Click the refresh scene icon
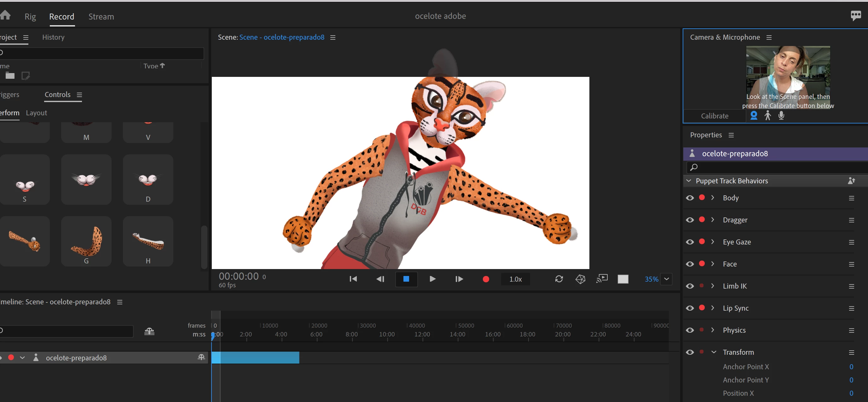 (x=559, y=279)
